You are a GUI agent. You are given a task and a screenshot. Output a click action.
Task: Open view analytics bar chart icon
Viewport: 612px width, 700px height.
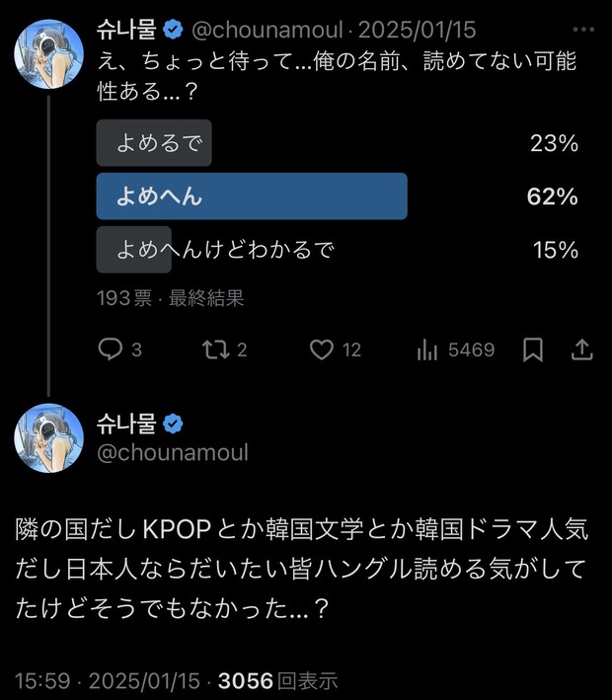(x=428, y=350)
